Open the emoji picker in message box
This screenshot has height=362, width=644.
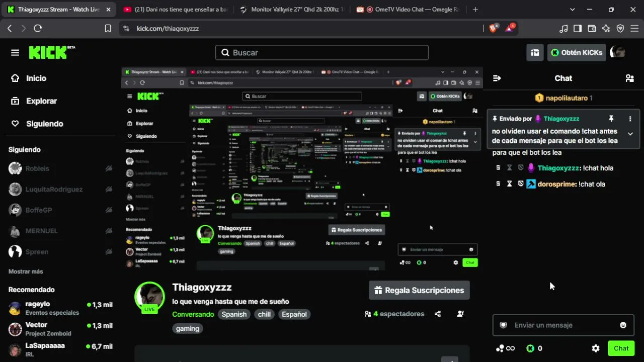623,325
